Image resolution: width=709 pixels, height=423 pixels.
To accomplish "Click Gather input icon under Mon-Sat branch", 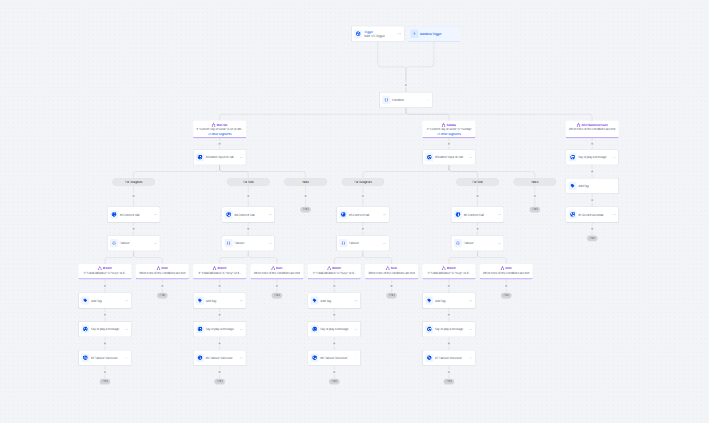I will 200,157.
